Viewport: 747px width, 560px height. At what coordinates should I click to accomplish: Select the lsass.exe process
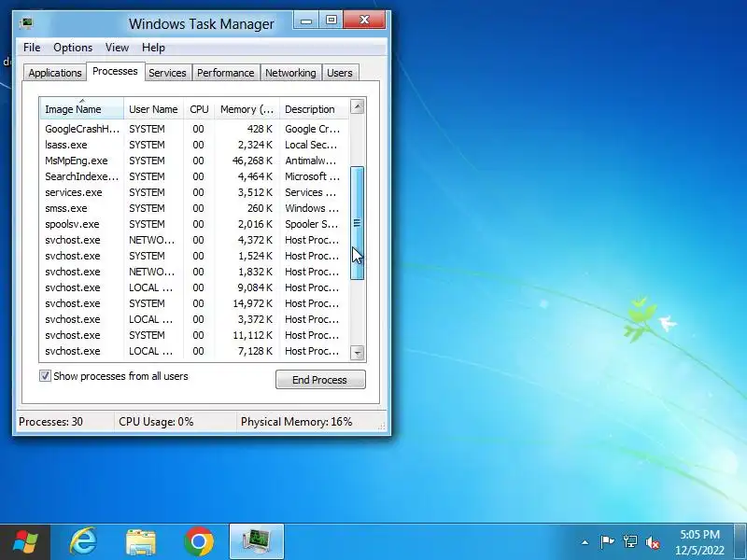(195, 145)
